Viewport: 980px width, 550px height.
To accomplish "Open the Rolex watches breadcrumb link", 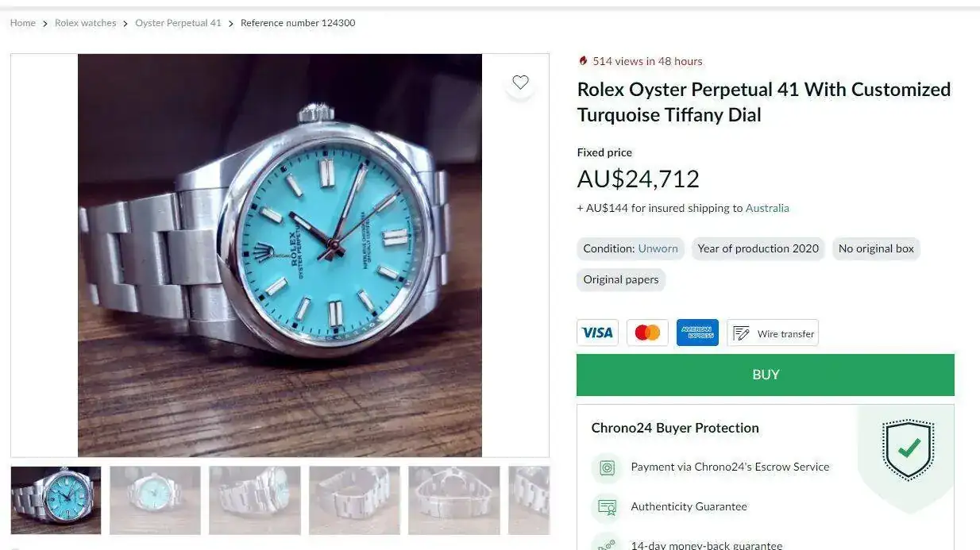I will coord(85,23).
